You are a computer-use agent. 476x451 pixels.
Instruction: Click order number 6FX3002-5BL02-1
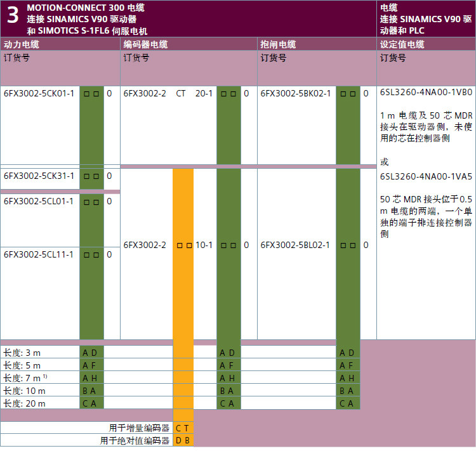pos(295,245)
